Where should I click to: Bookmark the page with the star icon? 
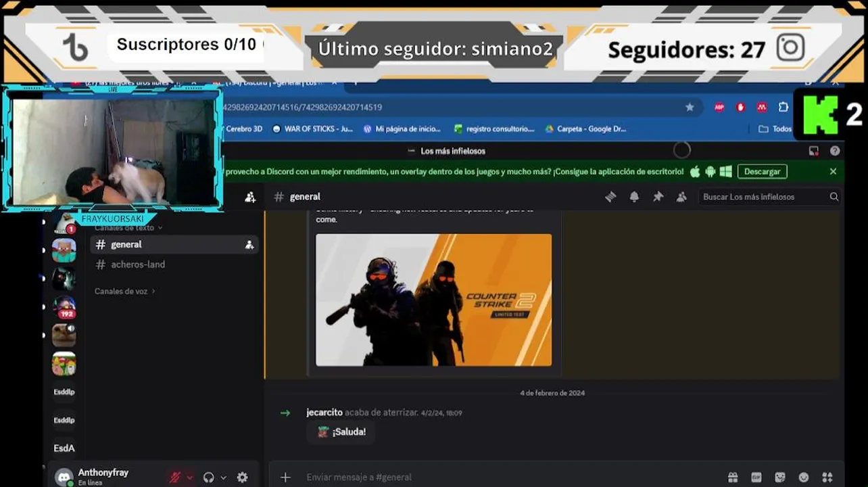point(690,107)
